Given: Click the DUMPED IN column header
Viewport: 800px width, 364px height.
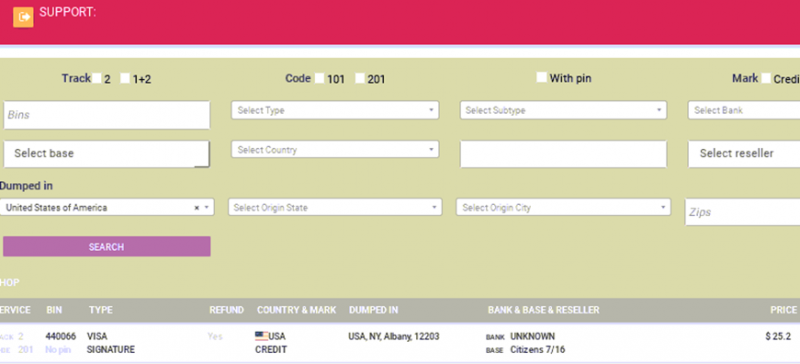Looking at the screenshot, I should [373, 310].
